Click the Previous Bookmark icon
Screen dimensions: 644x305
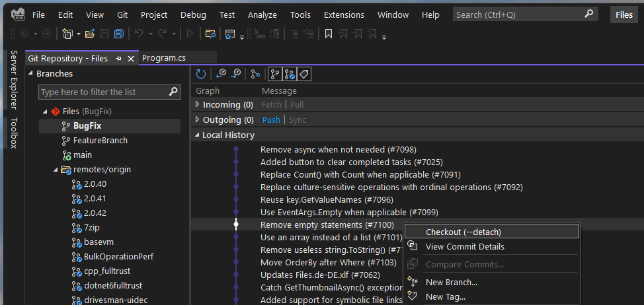tap(343, 34)
